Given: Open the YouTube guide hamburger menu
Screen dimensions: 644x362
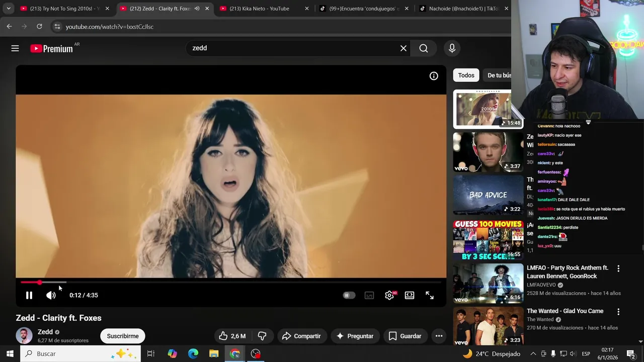Looking at the screenshot, I should pyautogui.click(x=15, y=48).
